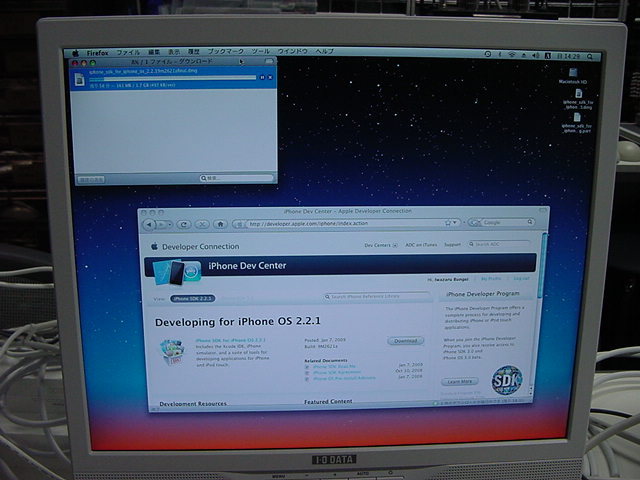The image size is (640, 480).
Task: Open the Apple menu
Action: point(75,53)
